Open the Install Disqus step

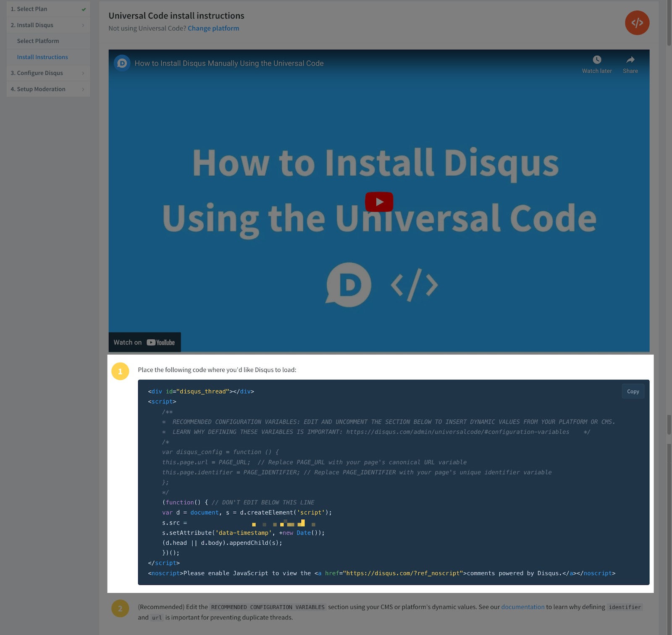(x=48, y=25)
